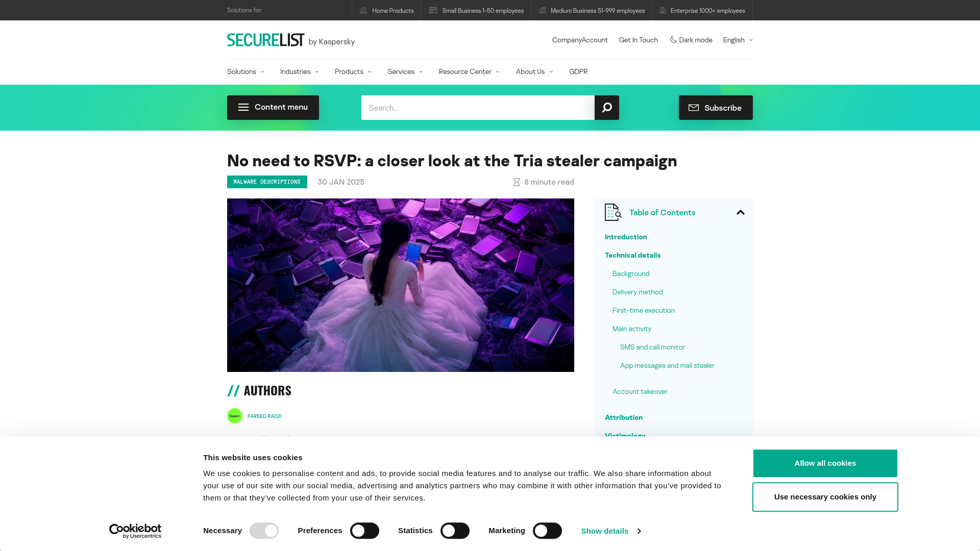Click the search magnifier icon
Viewport: 980px width, 551px height.
[x=606, y=108]
